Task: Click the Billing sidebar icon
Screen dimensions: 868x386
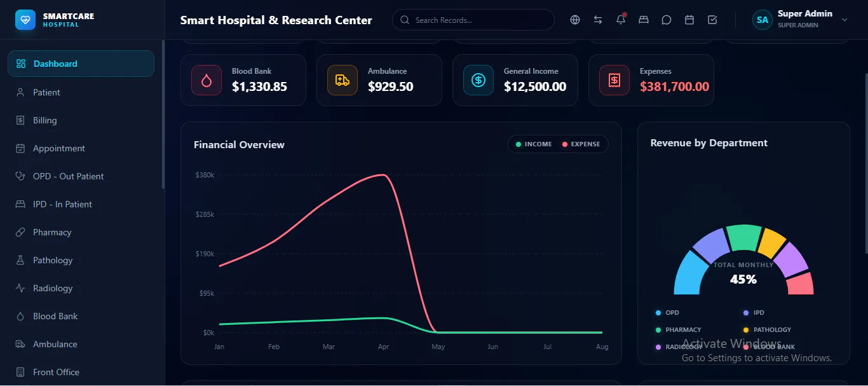Action: [20, 120]
